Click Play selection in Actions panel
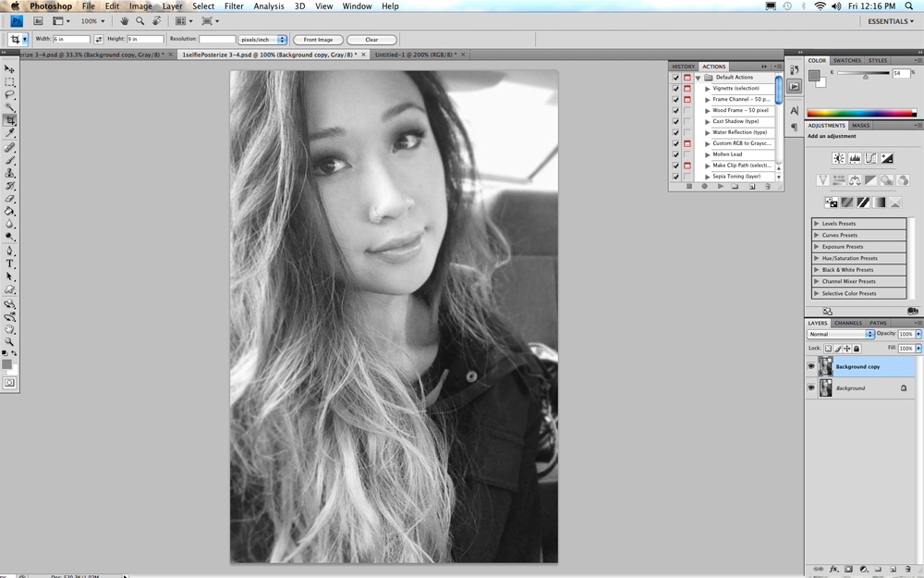Screen dimensions: 924x578 [x=720, y=187]
